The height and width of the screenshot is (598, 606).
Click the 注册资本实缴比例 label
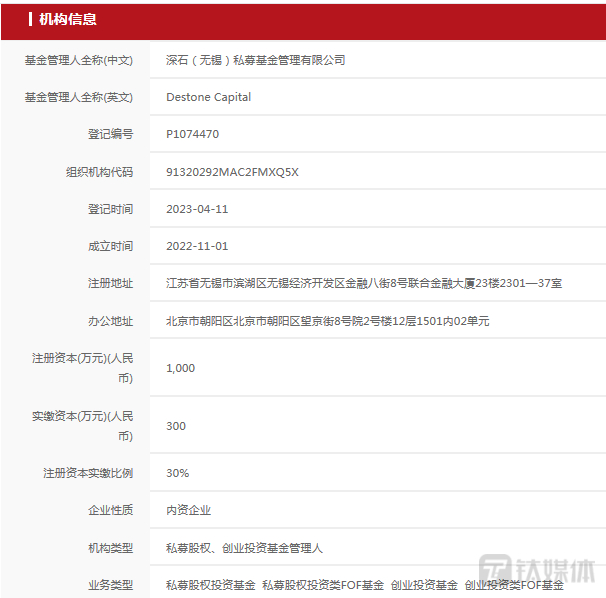point(88,473)
